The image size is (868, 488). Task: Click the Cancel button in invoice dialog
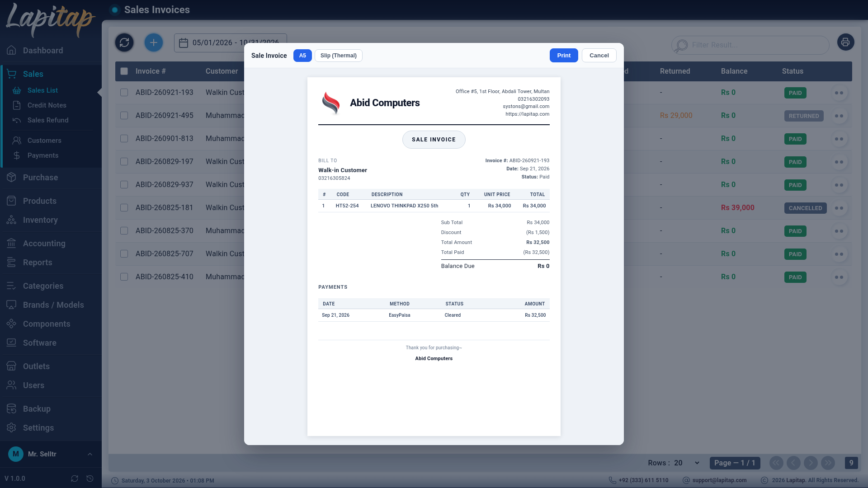pyautogui.click(x=599, y=55)
